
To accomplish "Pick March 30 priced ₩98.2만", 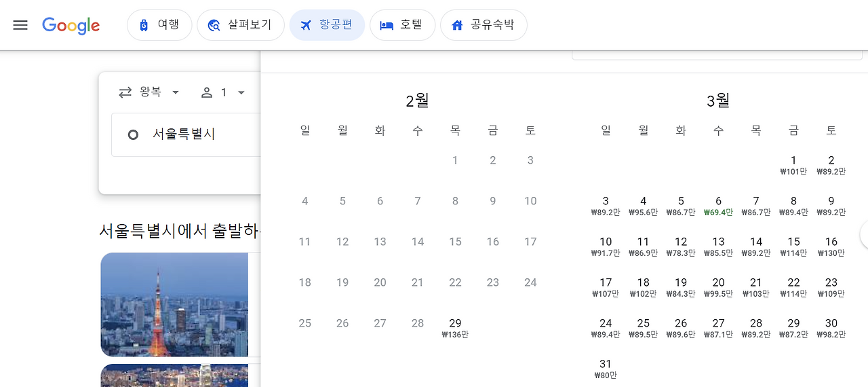I will coord(831,328).
